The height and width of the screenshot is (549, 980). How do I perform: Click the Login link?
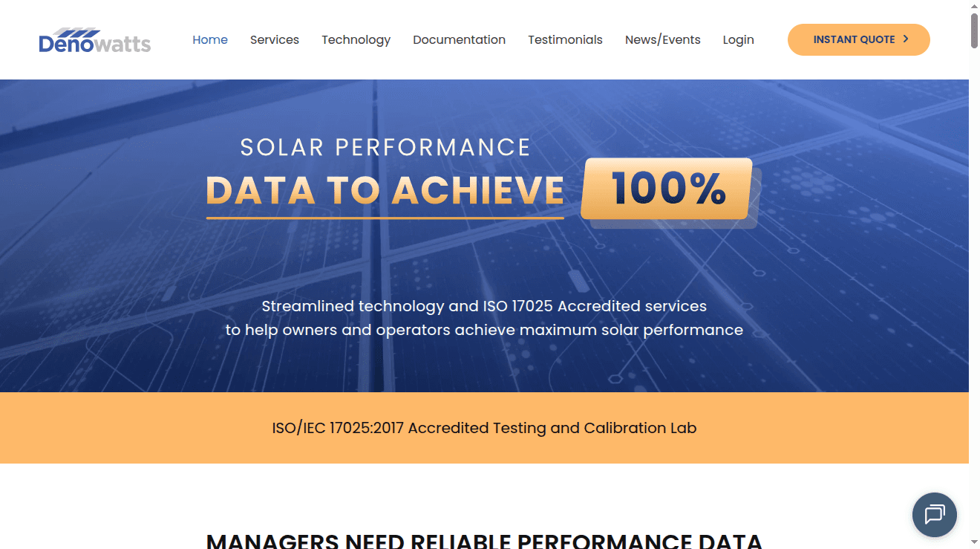click(x=738, y=40)
